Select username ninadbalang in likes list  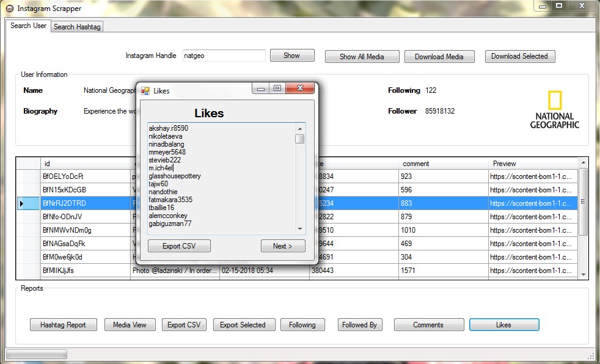pyautogui.click(x=166, y=144)
